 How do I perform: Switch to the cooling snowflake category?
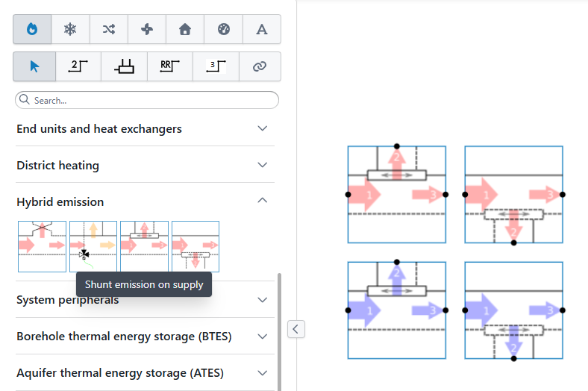coord(70,29)
